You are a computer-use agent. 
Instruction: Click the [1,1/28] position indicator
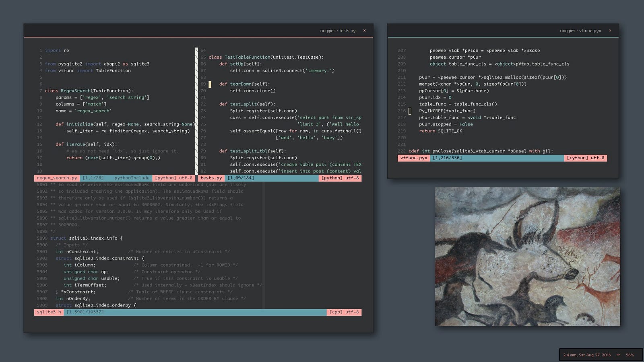93,178
